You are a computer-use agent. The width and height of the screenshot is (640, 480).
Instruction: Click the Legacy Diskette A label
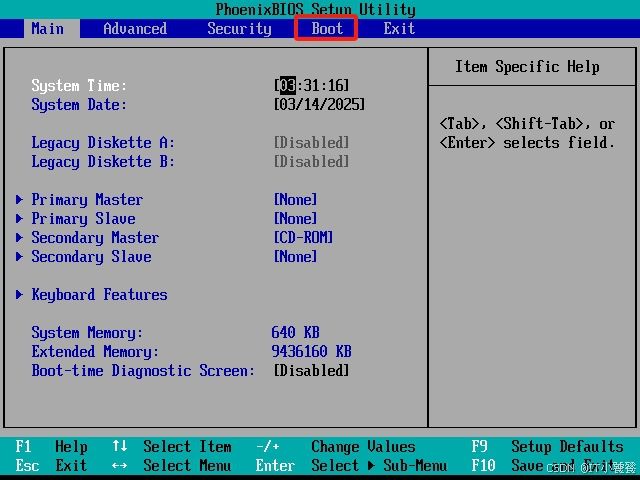[x=103, y=143]
